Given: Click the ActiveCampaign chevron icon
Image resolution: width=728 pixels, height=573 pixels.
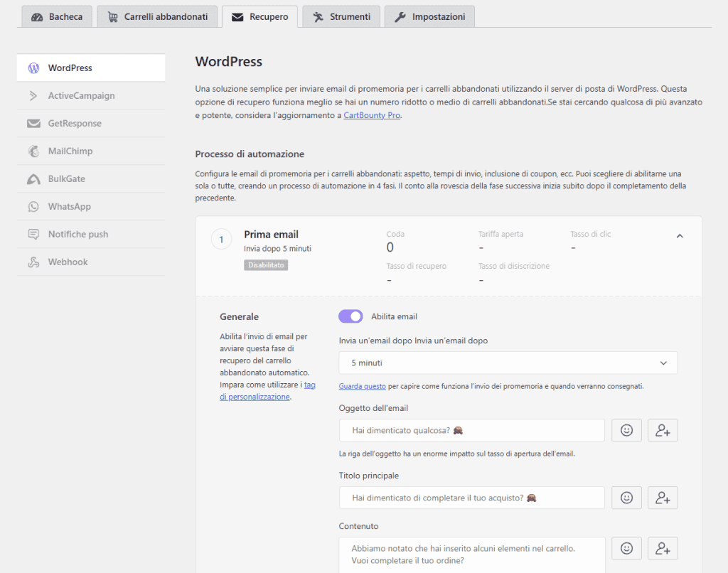Looking at the screenshot, I should [33, 96].
